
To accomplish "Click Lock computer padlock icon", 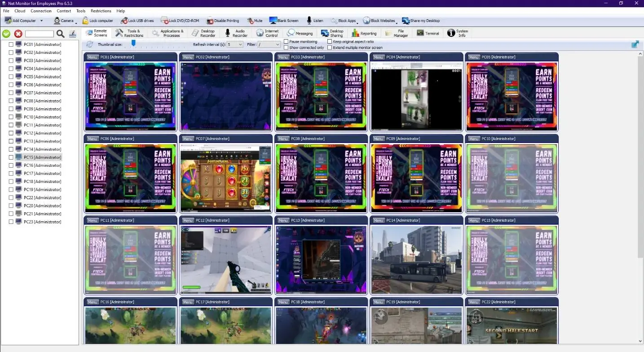I will pos(85,21).
